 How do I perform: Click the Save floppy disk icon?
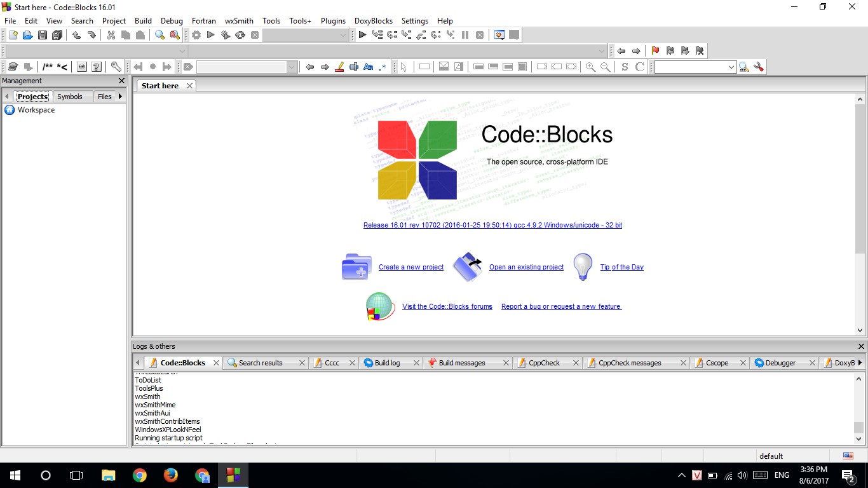tap(43, 35)
